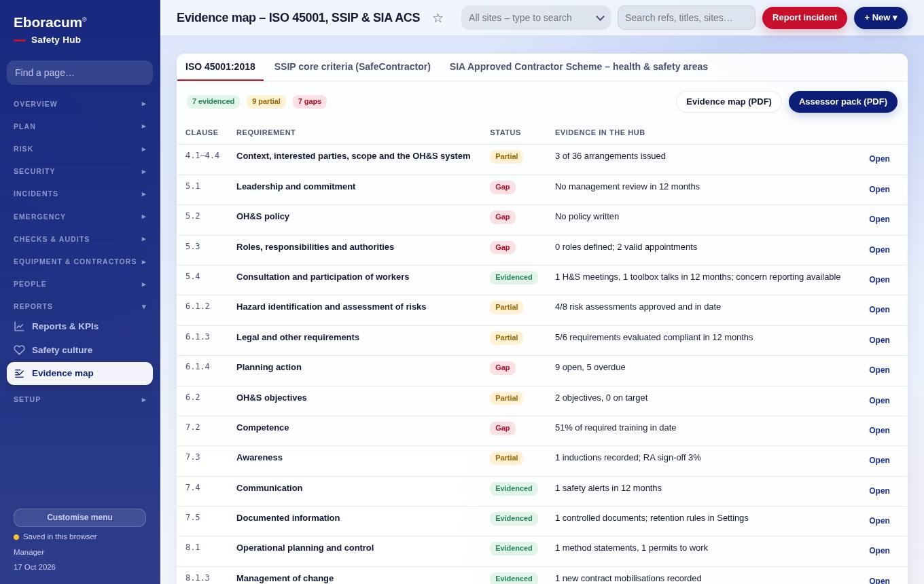
Task: Click the Evidenced status for Communication
Action: [x=514, y=489]
